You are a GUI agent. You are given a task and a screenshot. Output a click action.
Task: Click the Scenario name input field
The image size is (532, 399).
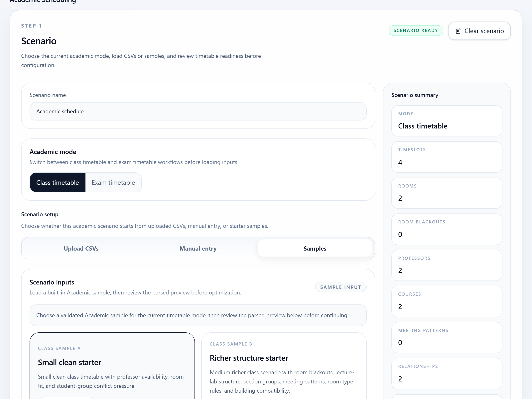[198, 112]
